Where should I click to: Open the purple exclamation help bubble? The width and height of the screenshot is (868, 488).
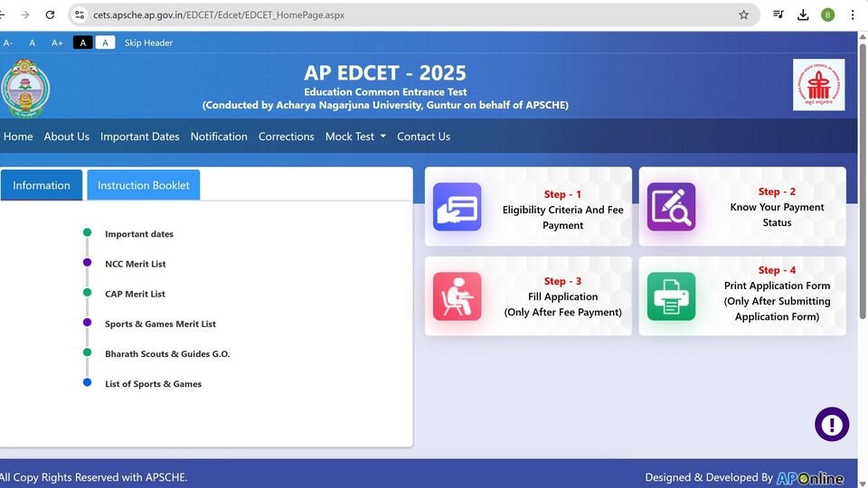pos(832,425)
